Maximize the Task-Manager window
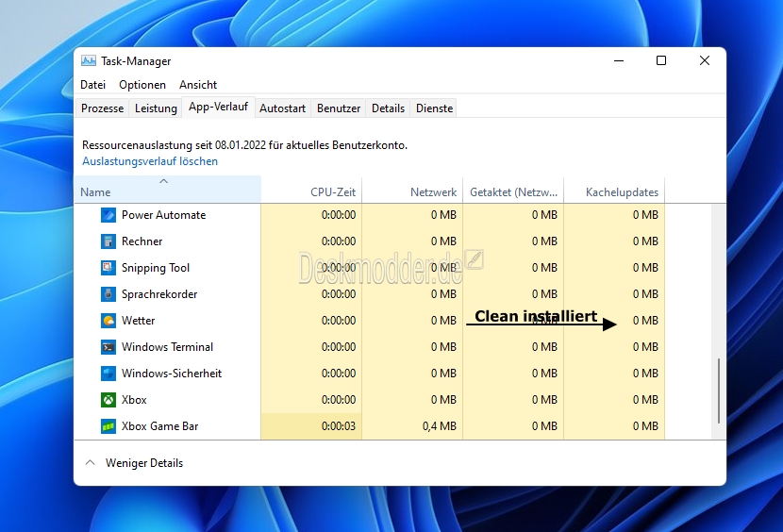The width and height of the screenshot is (783, 532). coord(661,60)
